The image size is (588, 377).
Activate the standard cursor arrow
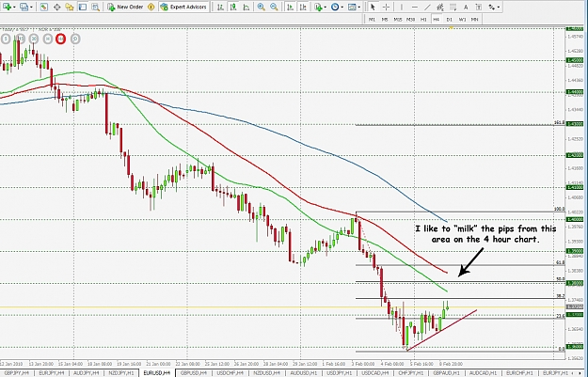point(373,7)
